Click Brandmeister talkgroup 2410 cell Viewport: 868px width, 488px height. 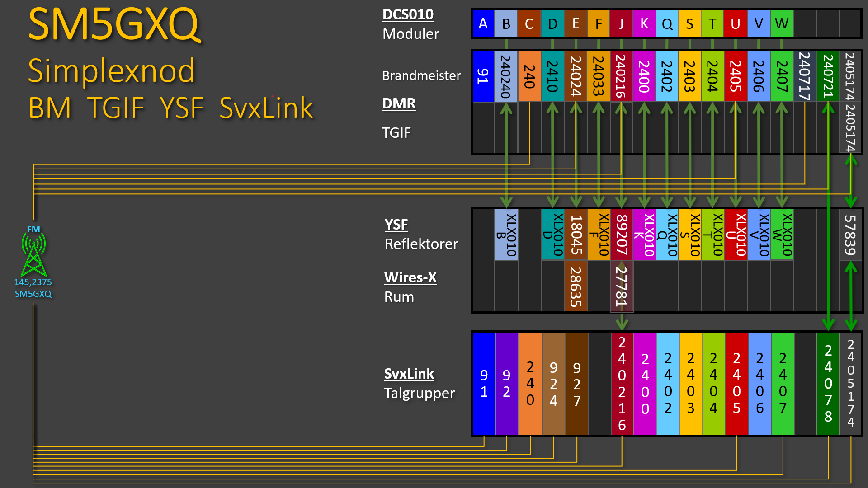tap(552, 76)
